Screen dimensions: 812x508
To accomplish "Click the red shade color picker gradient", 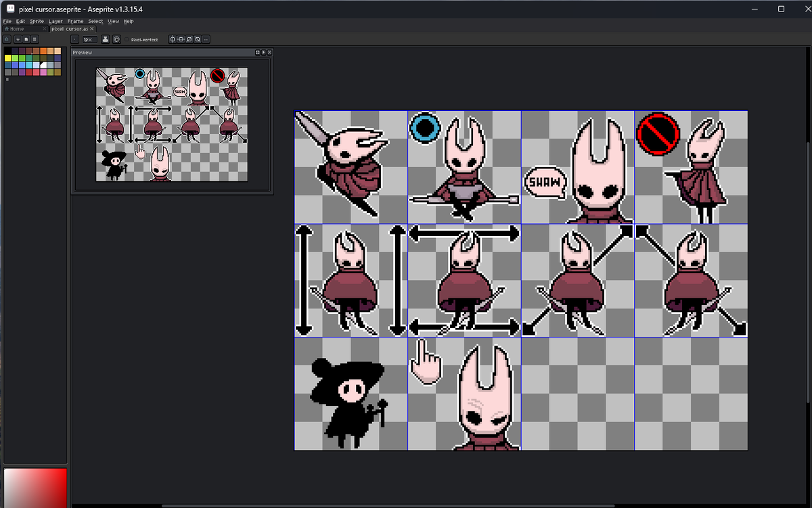I will [35, 487].
